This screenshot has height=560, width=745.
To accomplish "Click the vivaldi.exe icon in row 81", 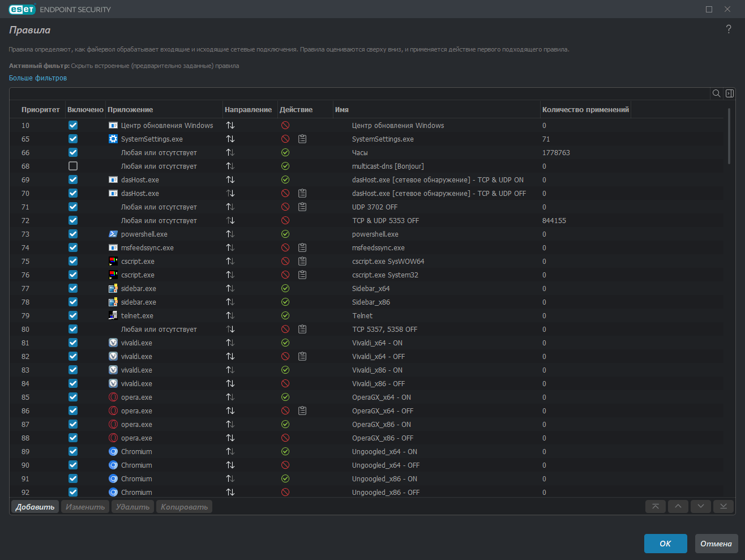I will click(x=113, y=343).
